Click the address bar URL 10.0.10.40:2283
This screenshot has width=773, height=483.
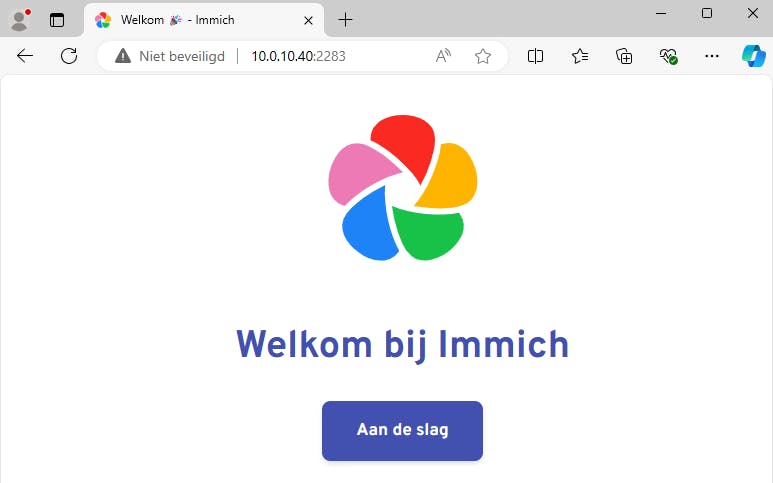pyautogui.click(x=298, y=56)
